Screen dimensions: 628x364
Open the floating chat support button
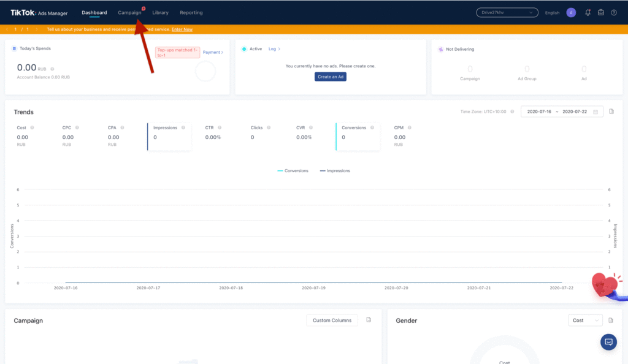click(x=608, y=342)
